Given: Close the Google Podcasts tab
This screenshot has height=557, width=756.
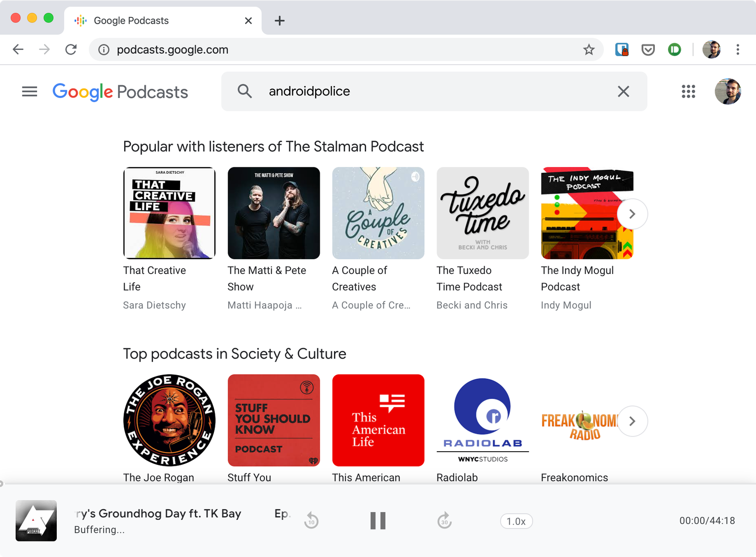Looking at the screenshot, I should [x=248, y=21].
